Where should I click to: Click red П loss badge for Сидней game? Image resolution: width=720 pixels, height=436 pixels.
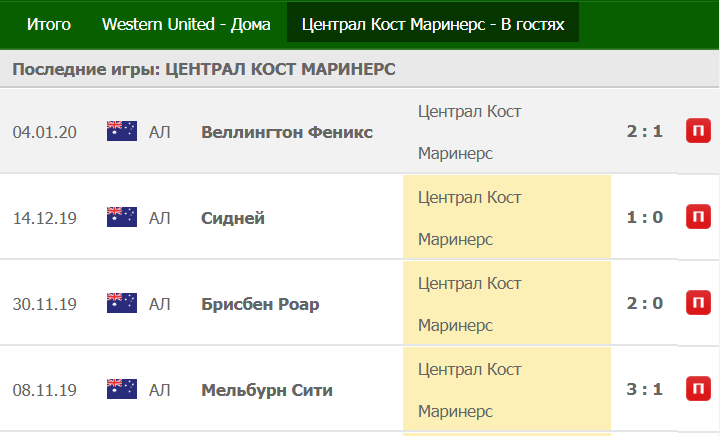tap(698, 217)
